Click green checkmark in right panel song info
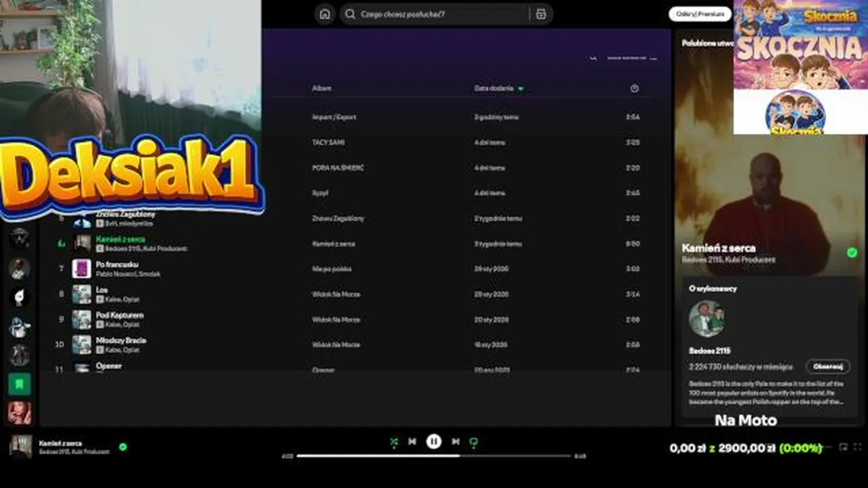The height and width of the screenshot is (488, 868). point(852,253)
